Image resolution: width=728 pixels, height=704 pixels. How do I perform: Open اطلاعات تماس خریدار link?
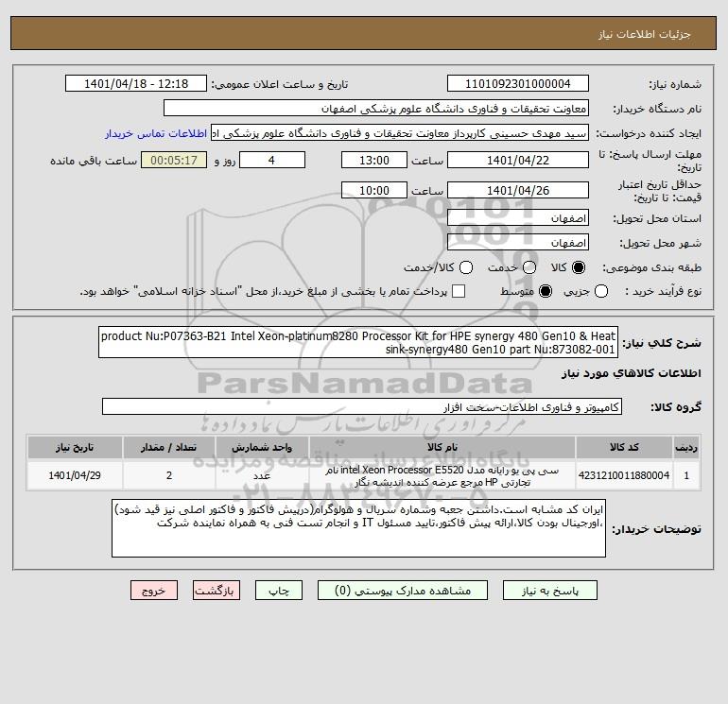[156, 133]
